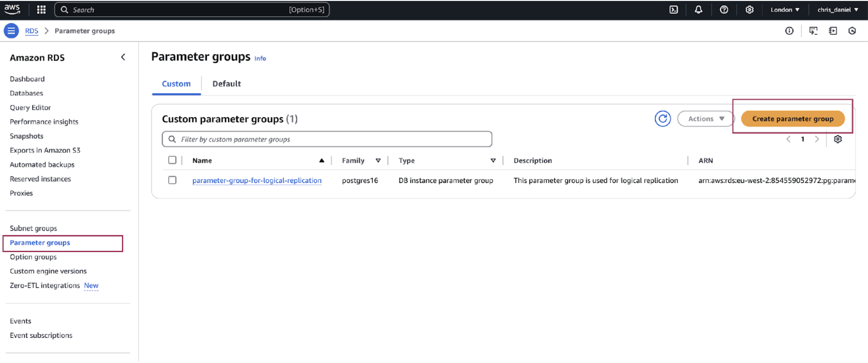
Task: Open Query Editor in the sidebar
Action: 30,108
